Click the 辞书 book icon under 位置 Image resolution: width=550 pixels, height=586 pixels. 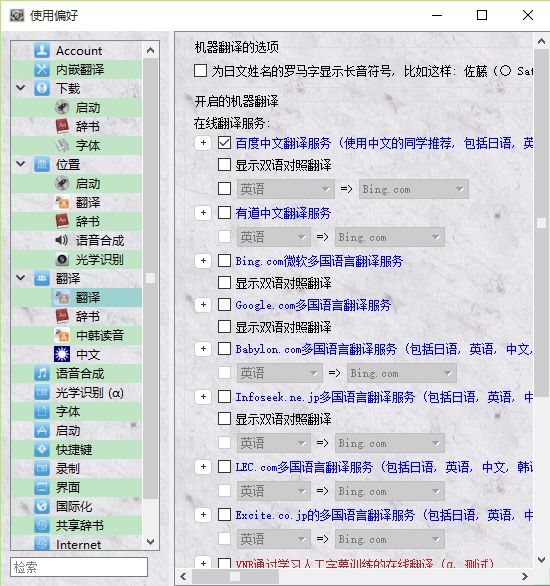tap(62, 221)
